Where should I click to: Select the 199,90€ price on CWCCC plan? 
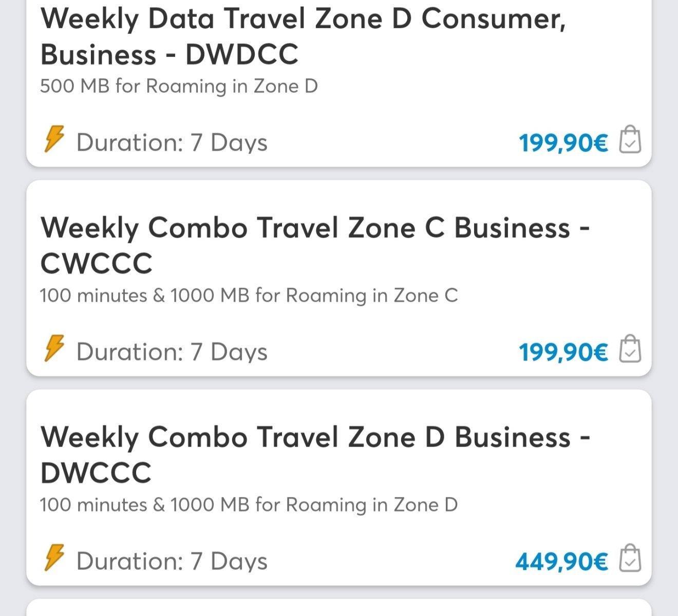[x=563, y=353]
